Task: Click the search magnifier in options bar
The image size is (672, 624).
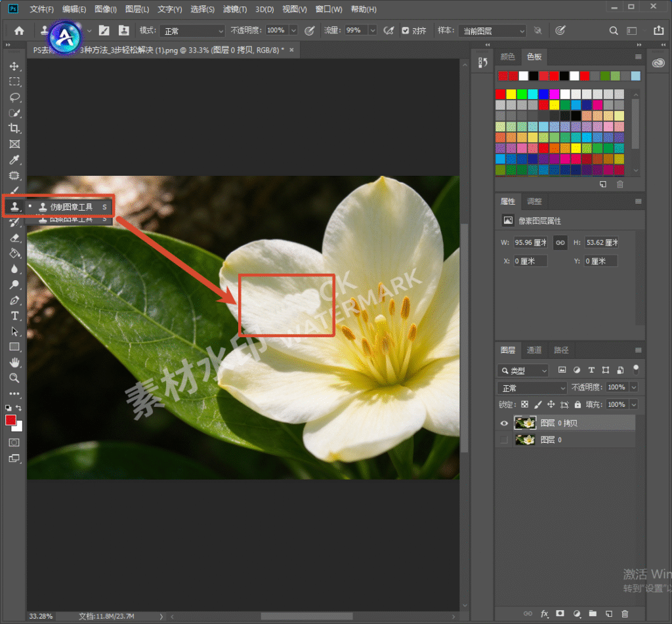Action: point(614,30)
